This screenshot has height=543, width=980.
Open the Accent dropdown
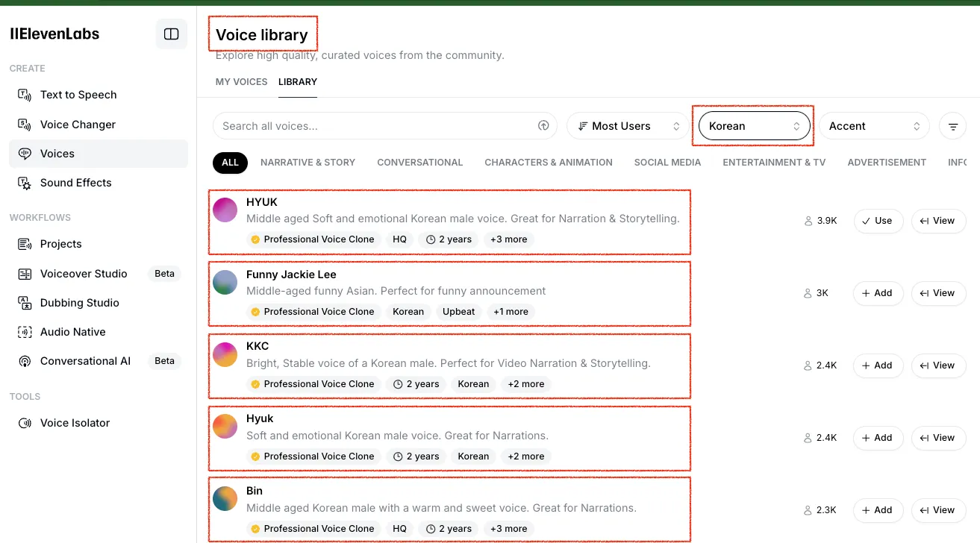pos(874,126)
